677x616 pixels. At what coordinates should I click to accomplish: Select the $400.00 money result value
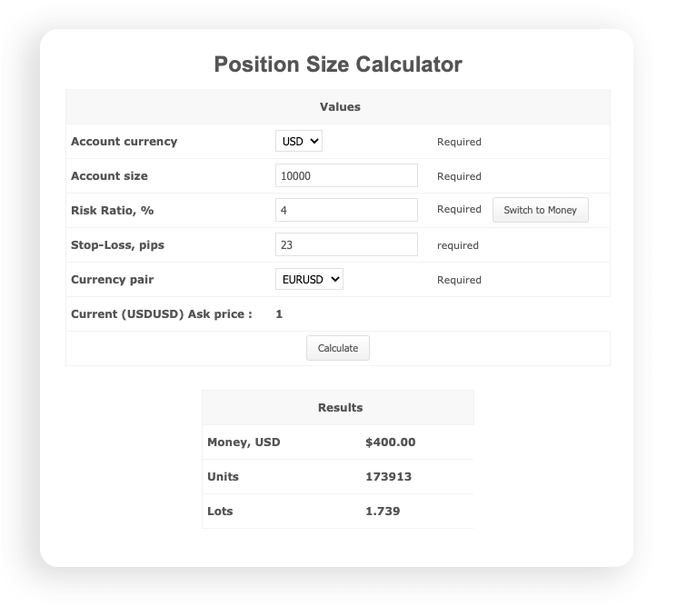pyautogui.click(x=391, y=442)
